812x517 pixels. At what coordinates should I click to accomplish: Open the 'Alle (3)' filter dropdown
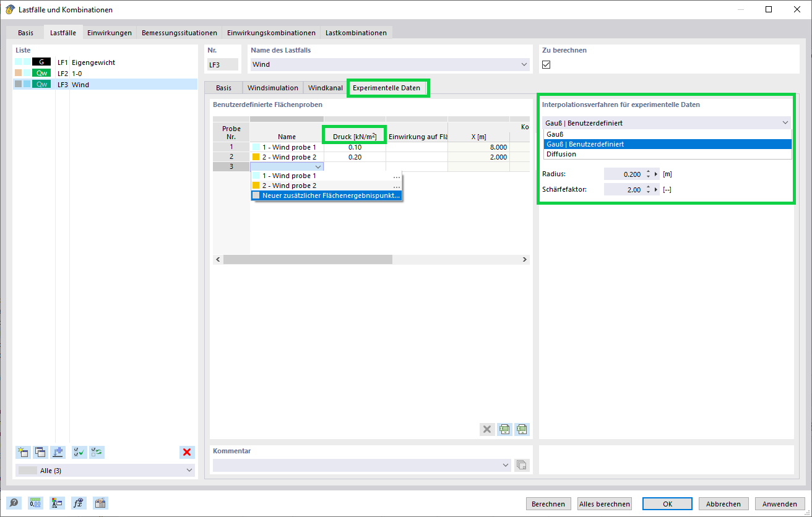[x=105, y=470]
